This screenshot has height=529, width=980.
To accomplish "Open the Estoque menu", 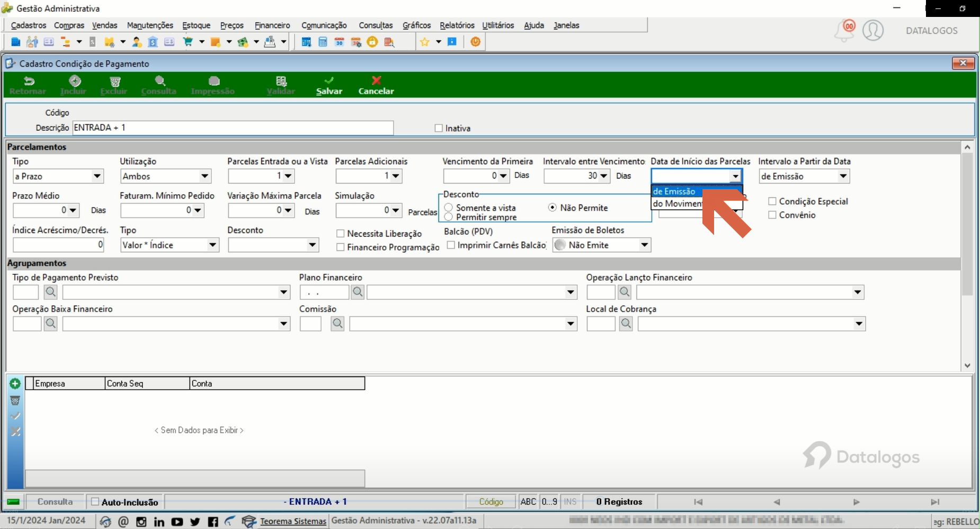I will (196, 25).
